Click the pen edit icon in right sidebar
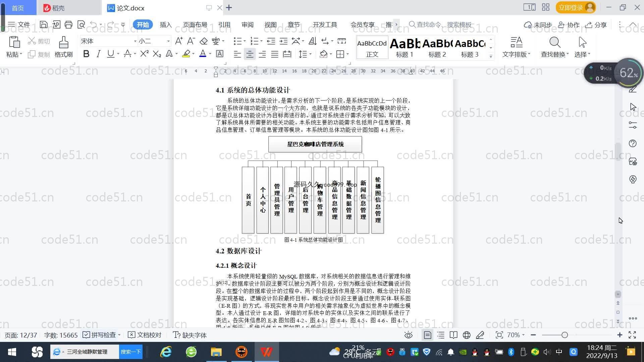Viewport: 644px width, 362px height. click(633, 89)
